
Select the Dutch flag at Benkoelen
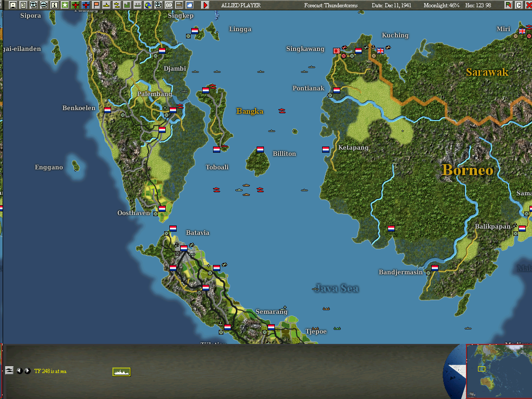click(x=108, y=110)
